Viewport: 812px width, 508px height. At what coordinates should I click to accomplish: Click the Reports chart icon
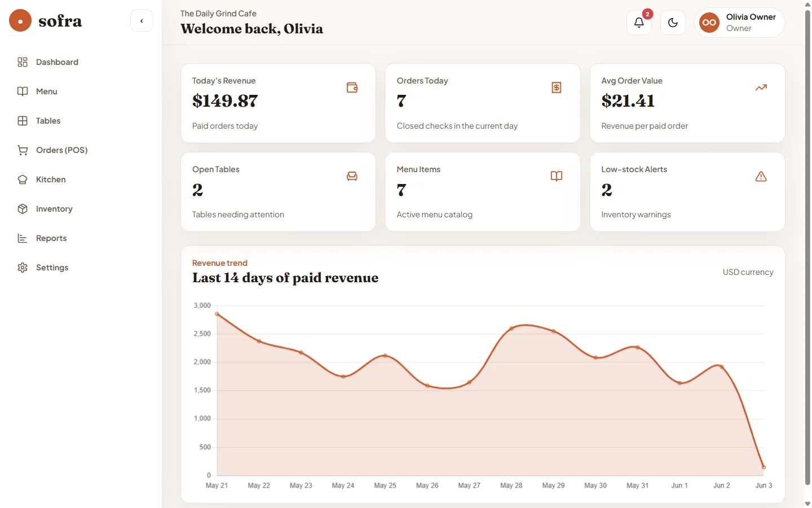point(23,238)
